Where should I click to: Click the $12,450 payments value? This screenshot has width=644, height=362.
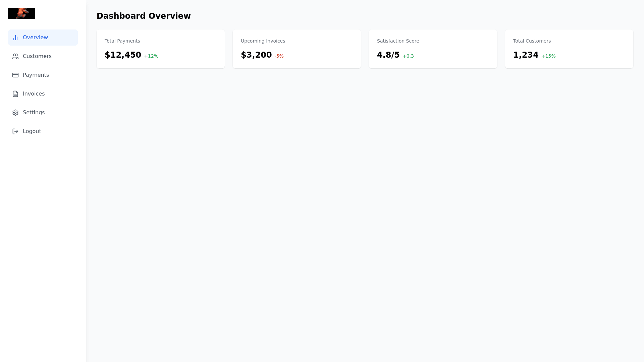pyautogui.click(x=123, y=55)
